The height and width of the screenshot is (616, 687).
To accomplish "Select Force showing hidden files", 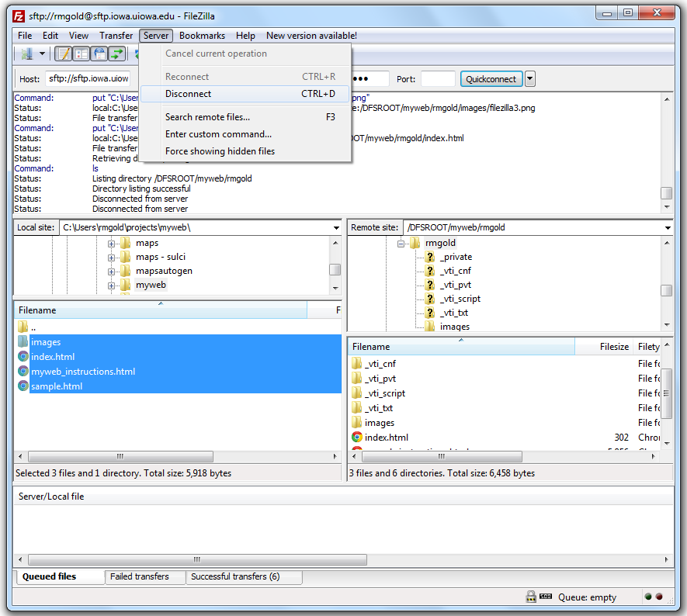I will 245,151.
